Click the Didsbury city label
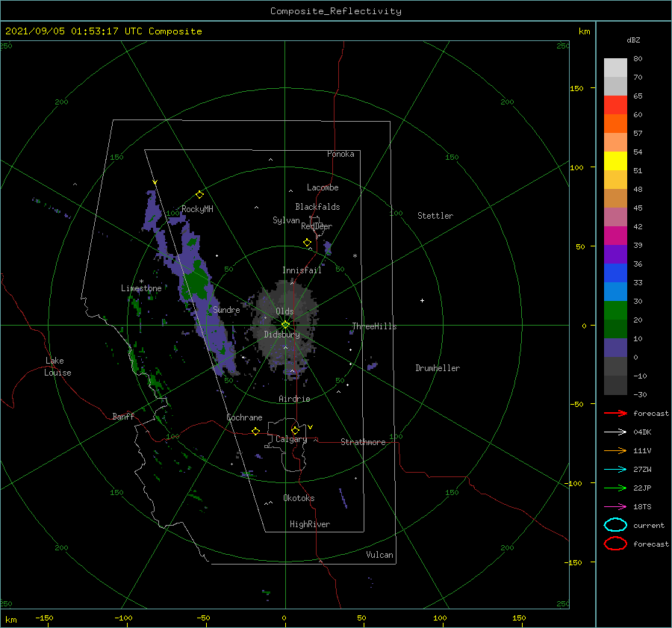Screen dimensions: 672x628 [281, 335]
